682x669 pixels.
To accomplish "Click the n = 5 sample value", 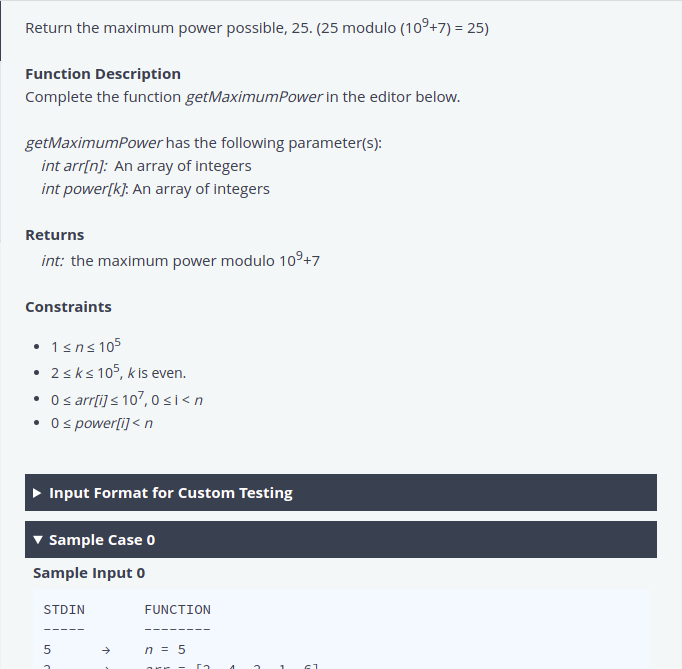I will (x=165, y=650).
